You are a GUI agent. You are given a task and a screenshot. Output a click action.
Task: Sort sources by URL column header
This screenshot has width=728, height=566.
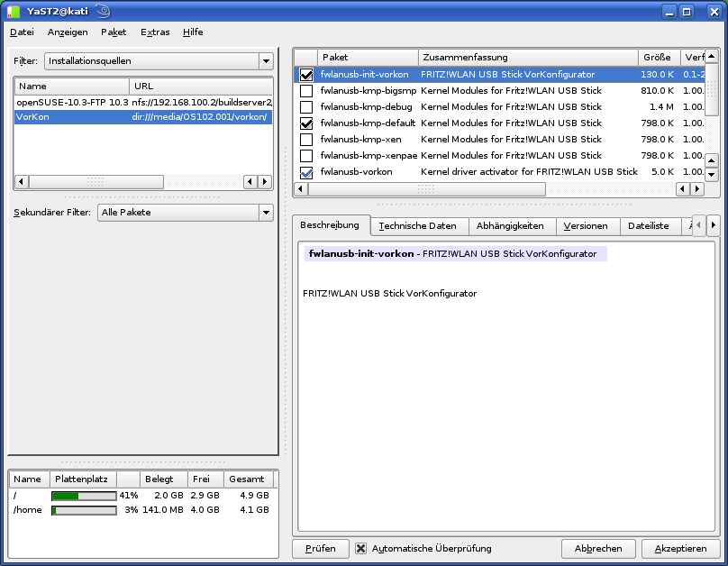point(201,86)
